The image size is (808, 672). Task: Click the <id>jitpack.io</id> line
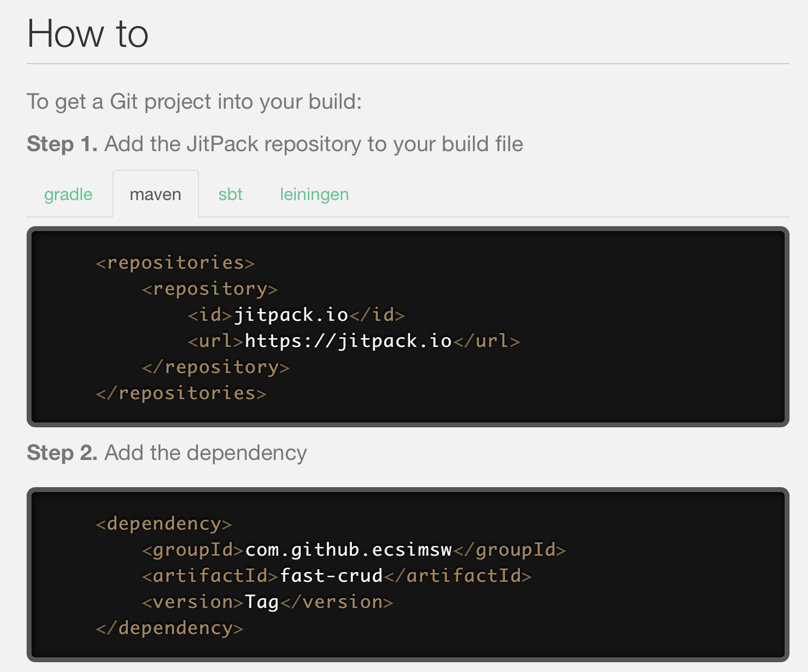tap(296, 315)
